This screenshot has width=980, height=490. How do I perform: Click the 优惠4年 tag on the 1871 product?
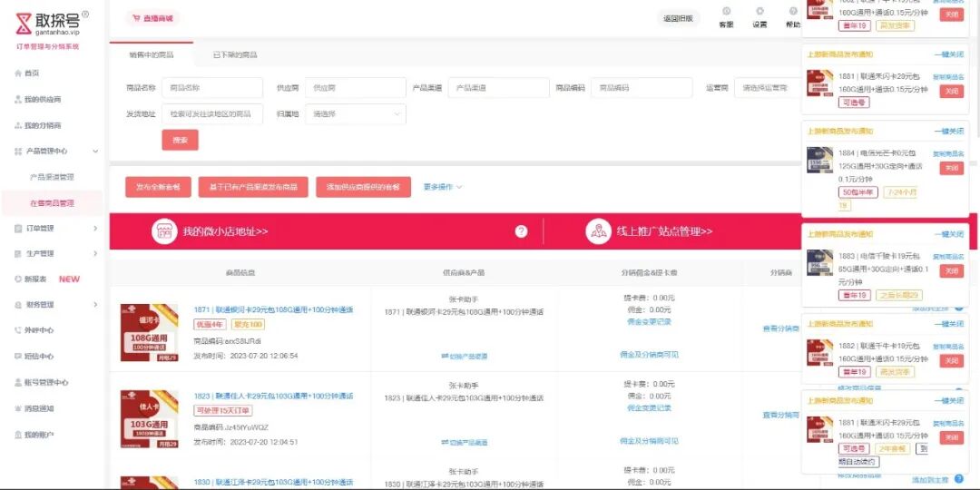tap(211, 324)
